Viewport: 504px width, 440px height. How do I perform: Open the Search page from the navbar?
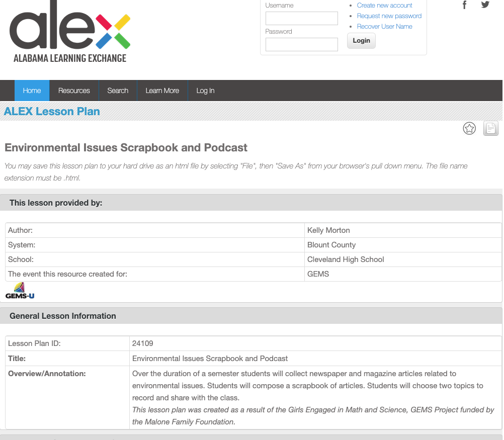pos(118,91)
